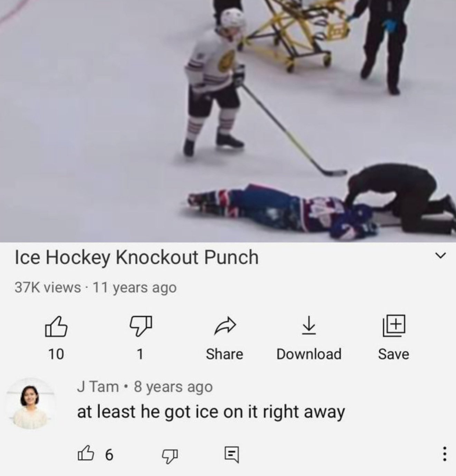This screenshot has height=476, width=456.
Task: Open J Tam's profile avatar
Action: 30,404
